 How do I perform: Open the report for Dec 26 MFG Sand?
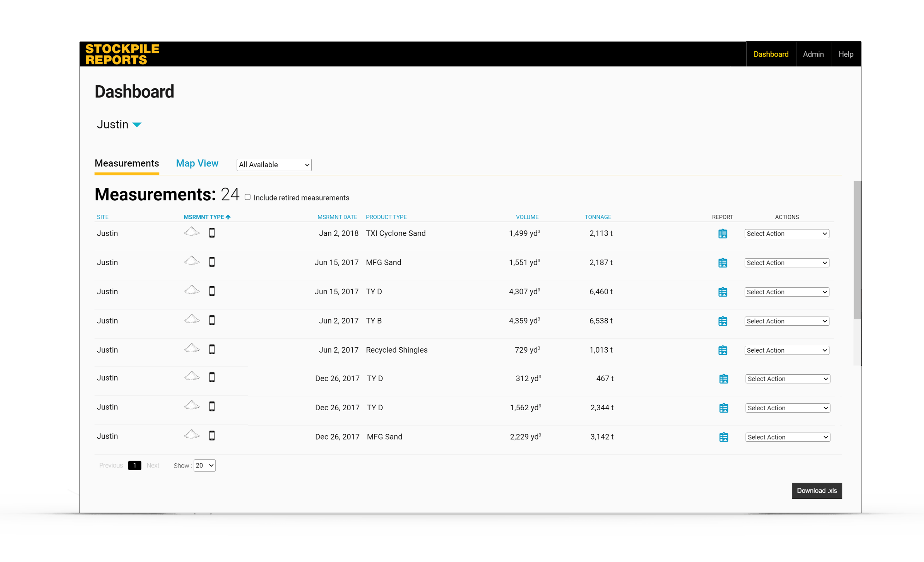[x=724, y=437]
